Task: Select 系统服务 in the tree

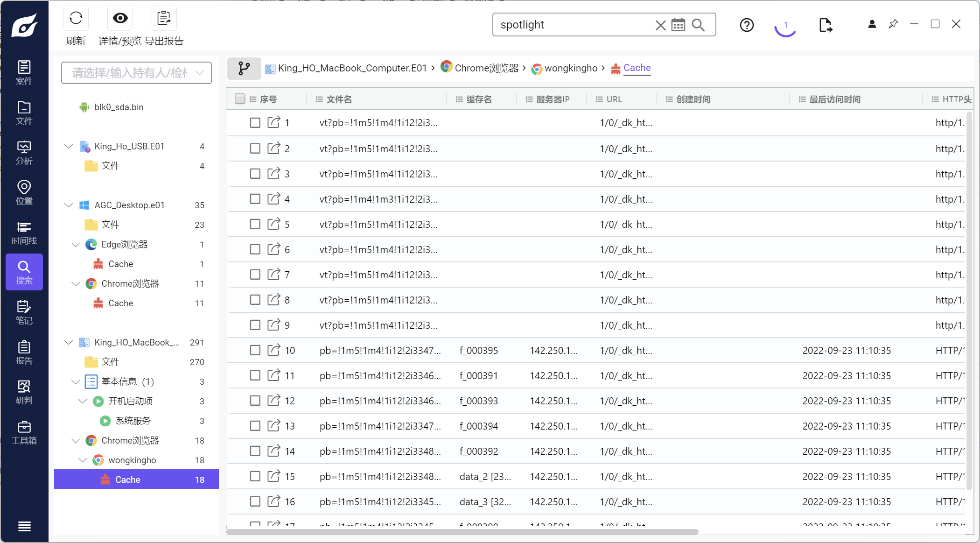Action: click(x=133, y=421)
